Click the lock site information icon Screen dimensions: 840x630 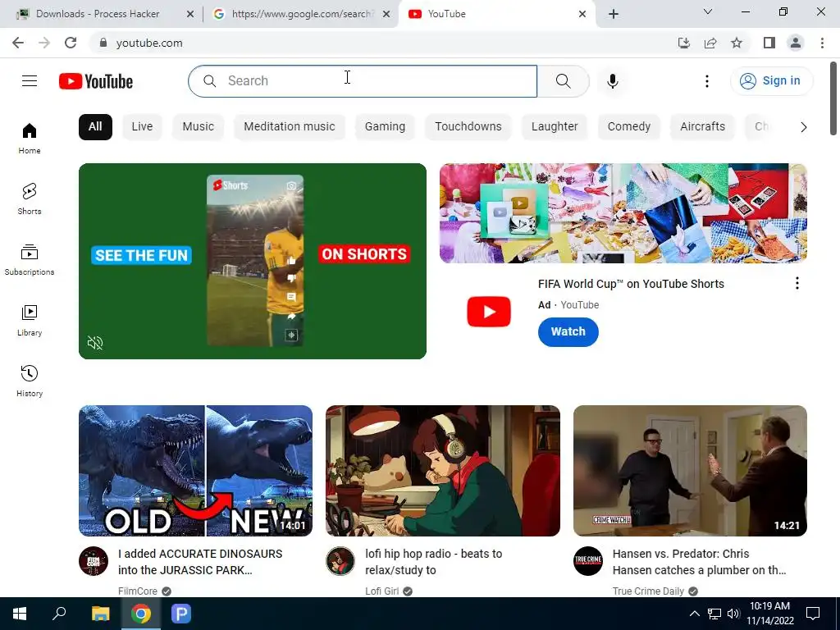tap(103, 43)
